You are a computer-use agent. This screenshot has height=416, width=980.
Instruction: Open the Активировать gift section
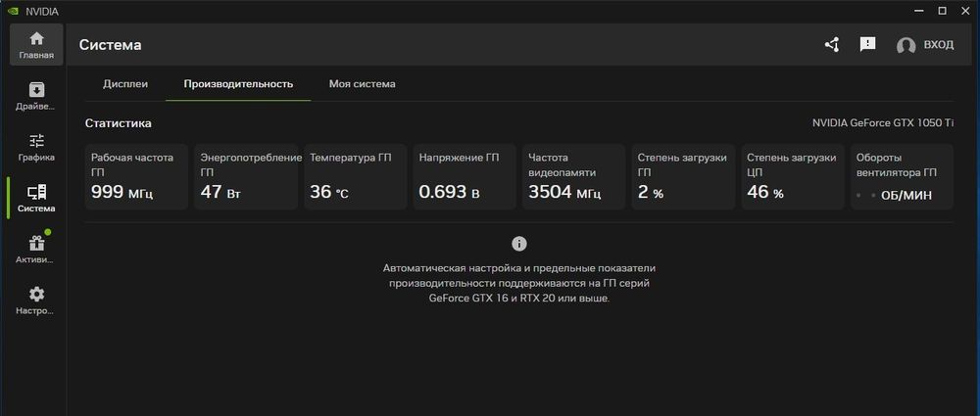click(36, 250)
